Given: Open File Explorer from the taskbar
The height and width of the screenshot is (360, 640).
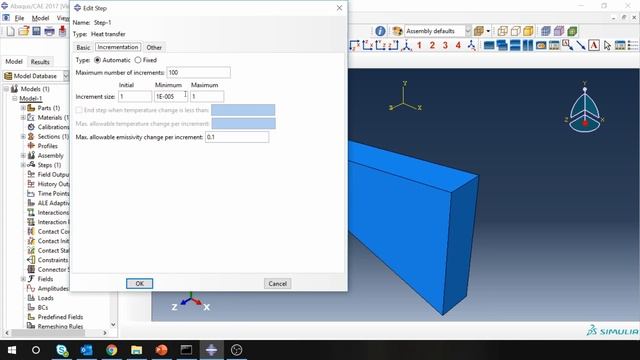Looking at the screenshot, I should (x=136, y=350).
